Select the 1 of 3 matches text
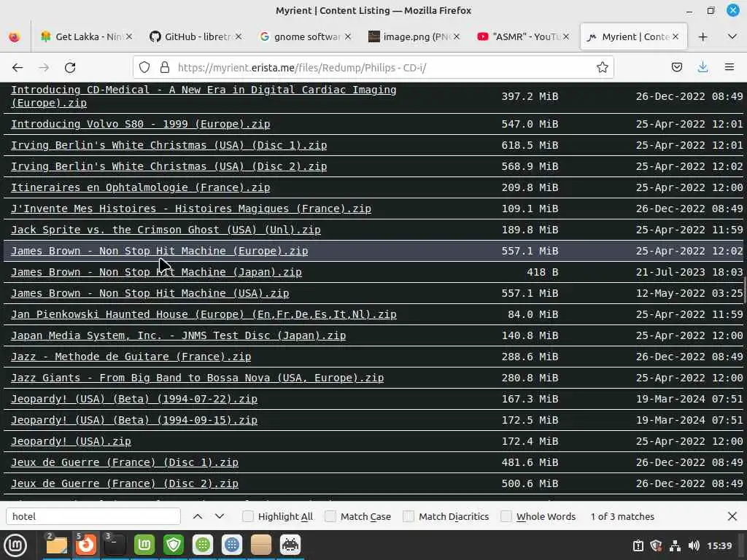 (x=622, y=516)
